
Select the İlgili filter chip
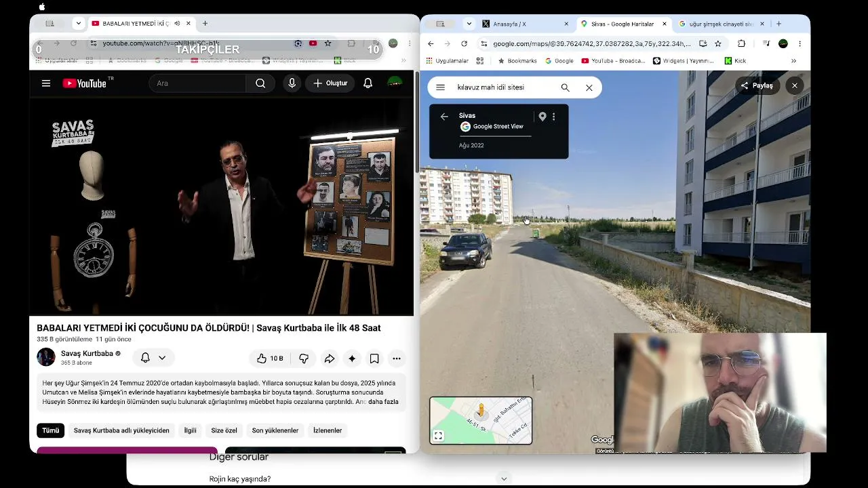pyautogui.click(x=191, y=430)
